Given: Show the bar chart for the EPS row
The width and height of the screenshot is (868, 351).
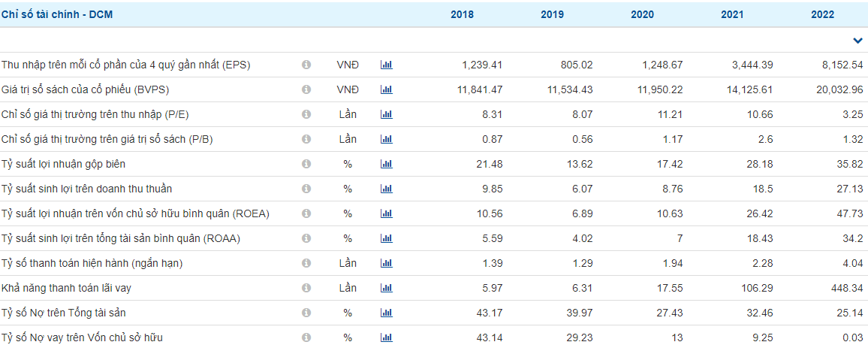Looking at the screenshot, I should tap(387, 65).
